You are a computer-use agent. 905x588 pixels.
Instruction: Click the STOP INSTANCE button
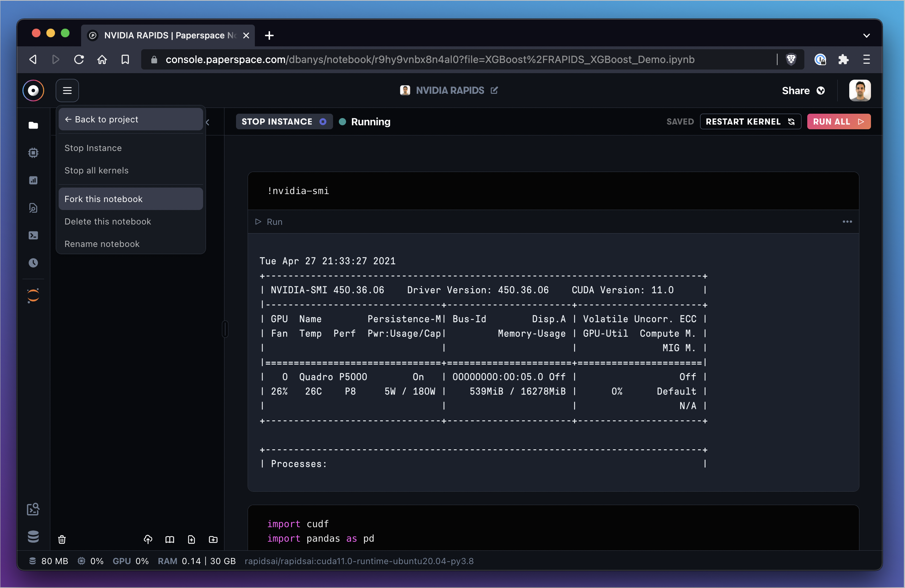pyautogui.click(x=284, y=122)
